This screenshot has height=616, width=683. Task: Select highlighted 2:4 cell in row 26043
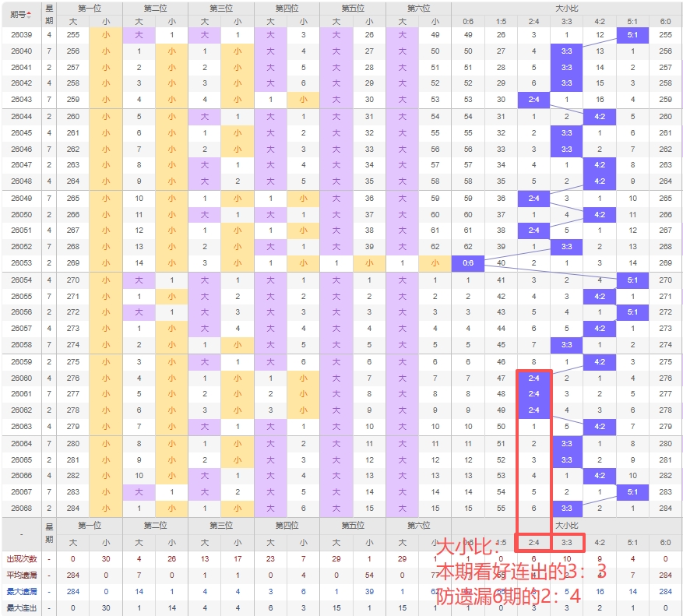click(533, 100)
